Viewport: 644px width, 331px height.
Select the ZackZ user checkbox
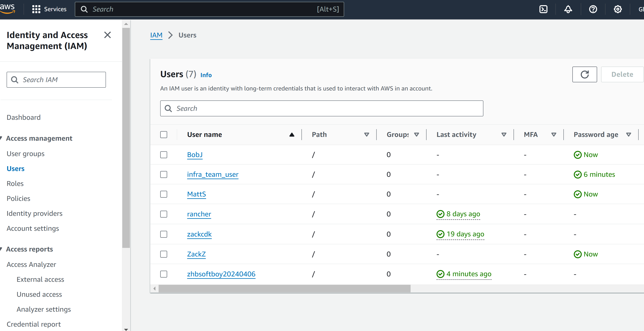pos(164,254)
